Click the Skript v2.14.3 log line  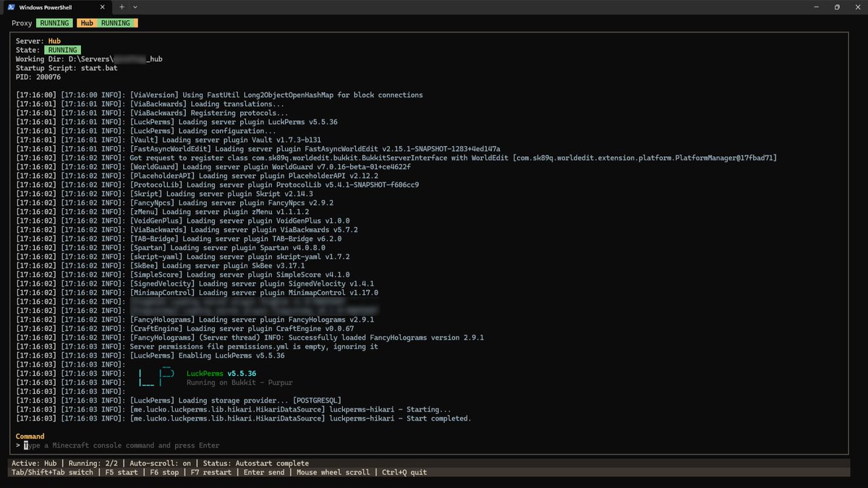164,194
